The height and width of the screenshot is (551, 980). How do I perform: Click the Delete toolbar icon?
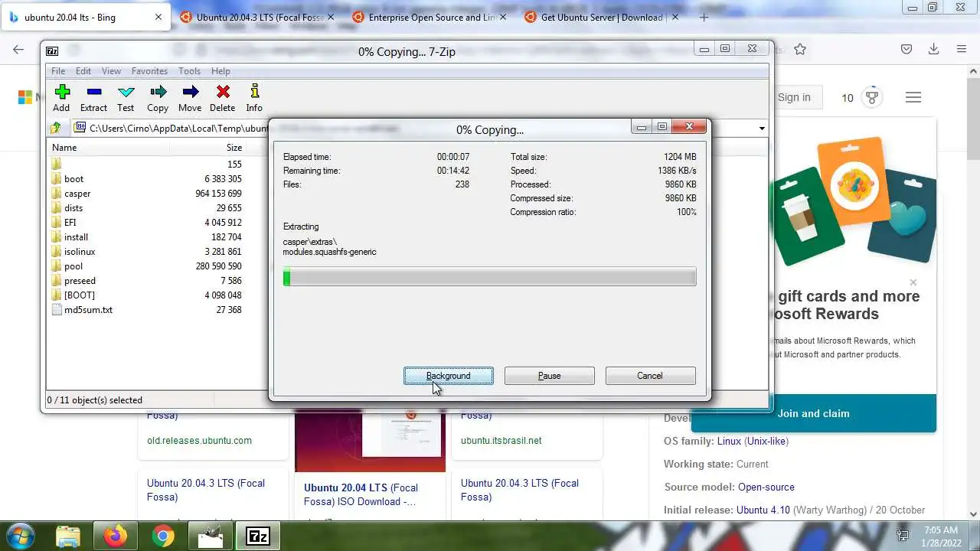pos(222,98)
